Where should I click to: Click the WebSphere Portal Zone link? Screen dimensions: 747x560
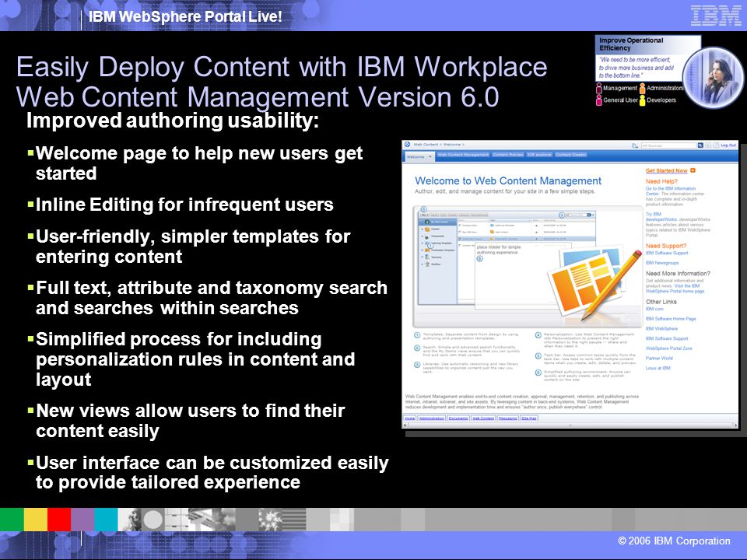tap(669, 348)
